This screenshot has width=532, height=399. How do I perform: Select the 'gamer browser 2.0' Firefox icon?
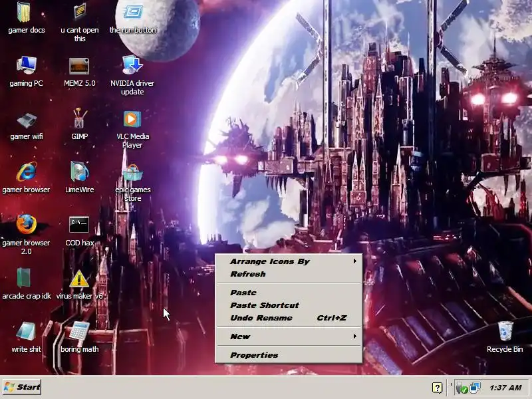[27, 224]
